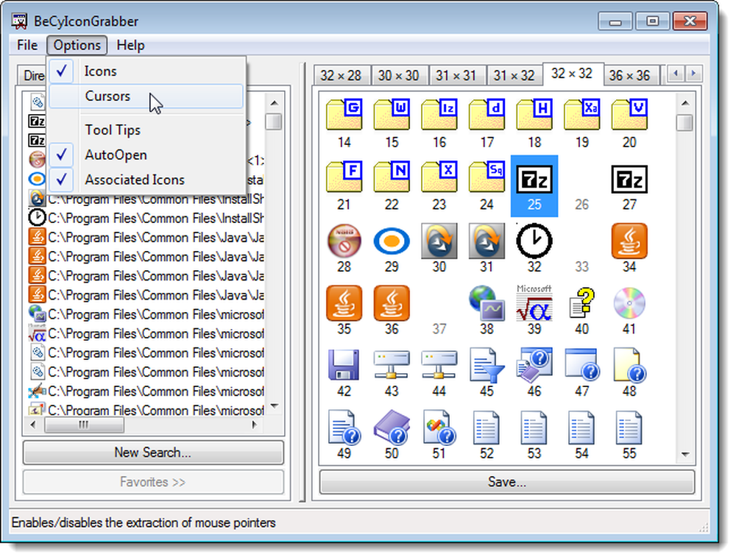Select the yellow page help icon 48
The image size is (736, 560).
tap(629, 365)
